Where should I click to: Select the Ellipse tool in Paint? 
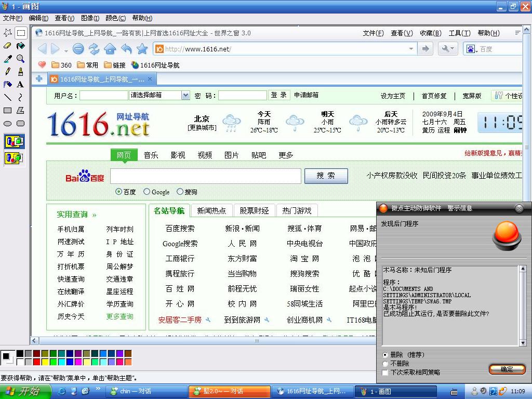pos(7,124)
